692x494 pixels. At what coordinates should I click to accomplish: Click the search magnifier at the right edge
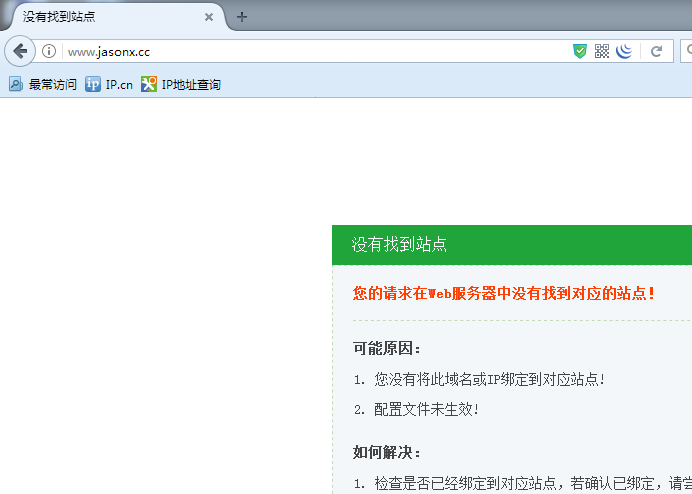click(688, 51)
